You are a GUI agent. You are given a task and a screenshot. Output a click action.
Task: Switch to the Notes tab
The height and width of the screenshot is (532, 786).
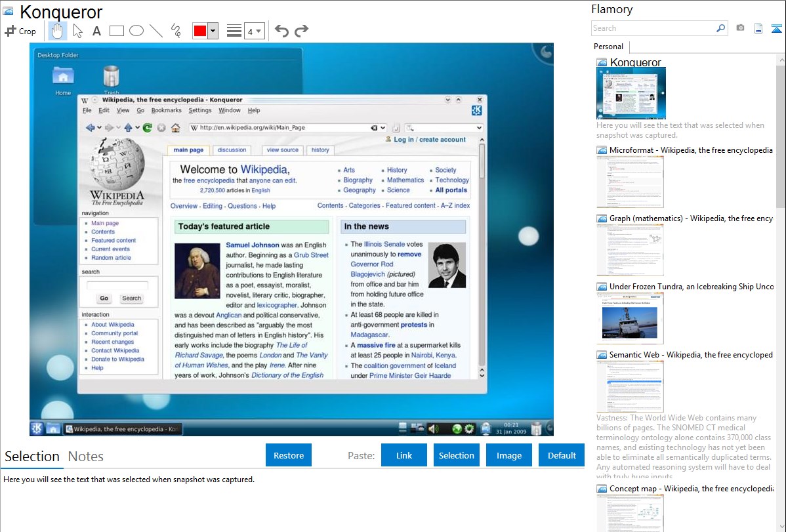[x=86, y=457]
